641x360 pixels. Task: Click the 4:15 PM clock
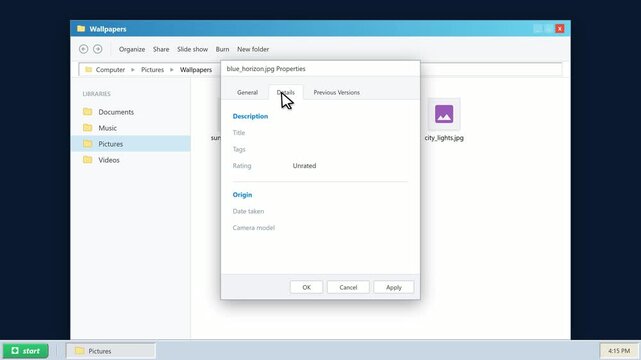click(x=619, y=351)
